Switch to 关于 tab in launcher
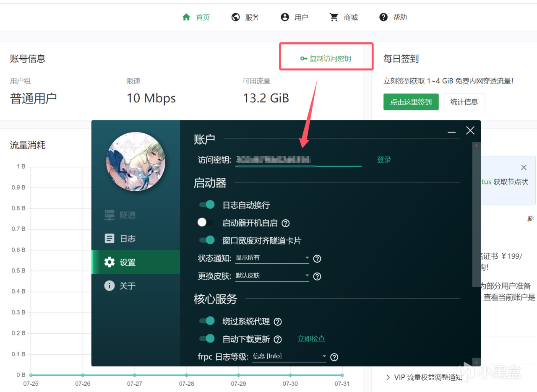This screenshot has width=537, height=392. click(136, 286)
